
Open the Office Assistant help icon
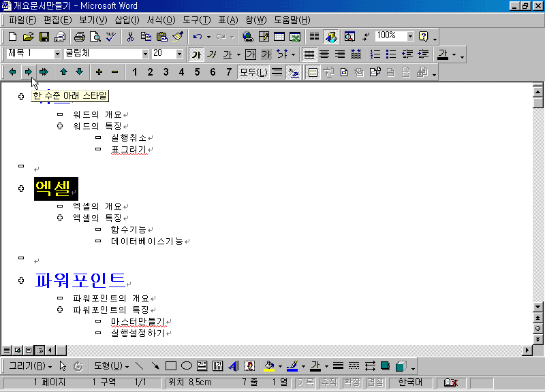(423, 37)
